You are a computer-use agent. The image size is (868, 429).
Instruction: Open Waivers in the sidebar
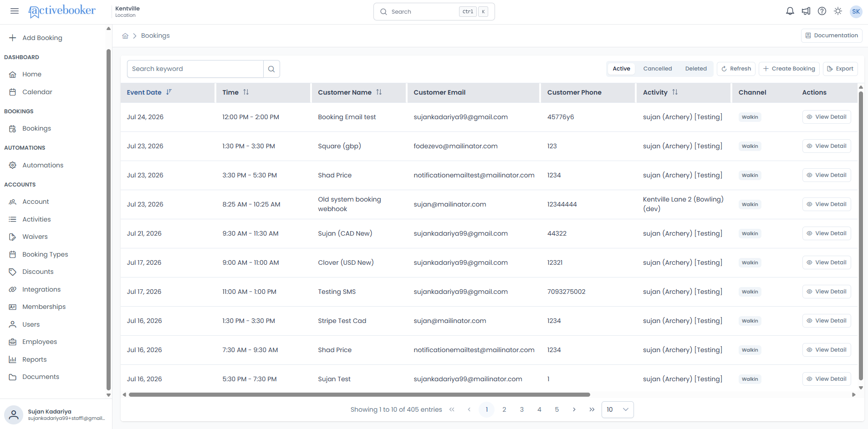click(35, 237)
